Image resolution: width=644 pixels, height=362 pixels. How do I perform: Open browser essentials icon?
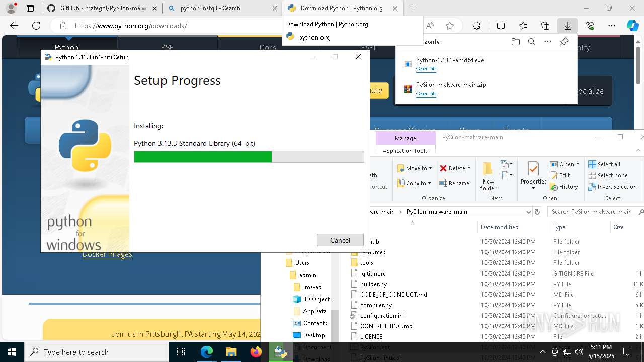pyautogui.click(x=590, y=26)
